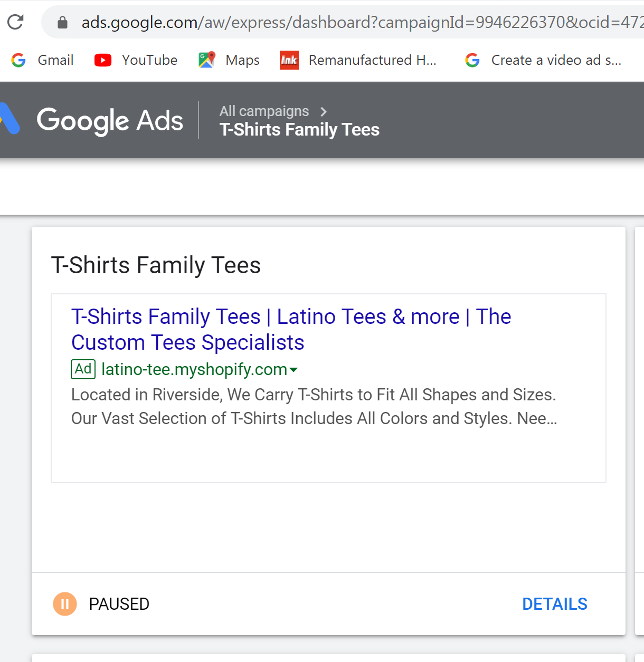644x662 pixels.
Task: Click the PAUSED status label
Action: 119,604
